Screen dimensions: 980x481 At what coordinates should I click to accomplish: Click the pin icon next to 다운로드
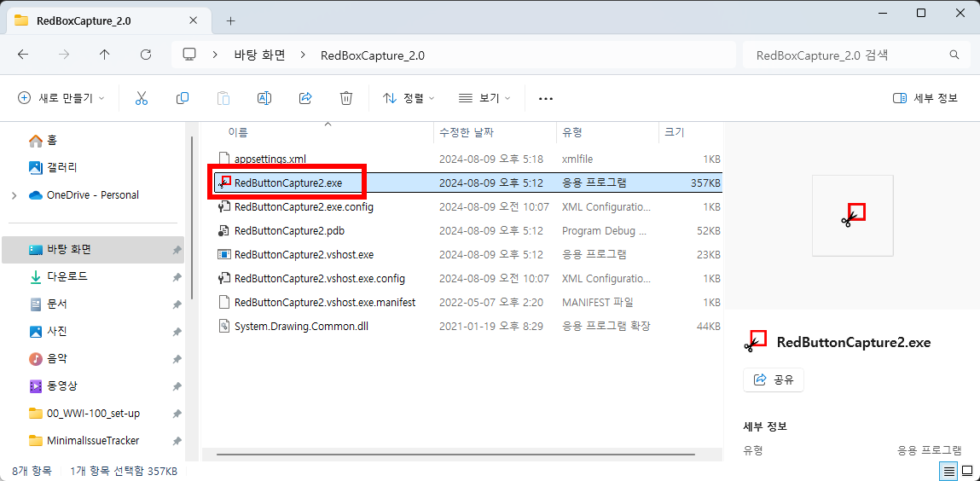(x=177, y=277)
